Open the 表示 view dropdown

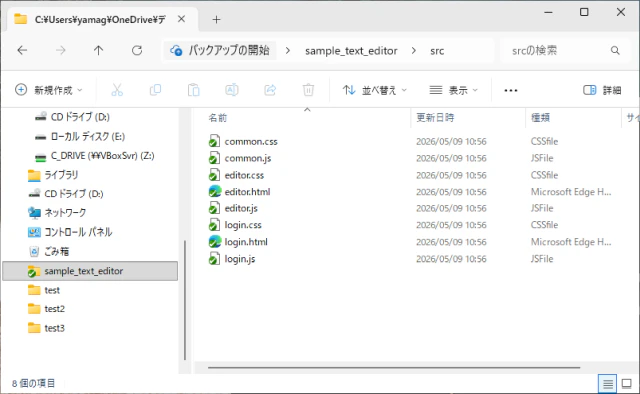[x=453, y=90]
